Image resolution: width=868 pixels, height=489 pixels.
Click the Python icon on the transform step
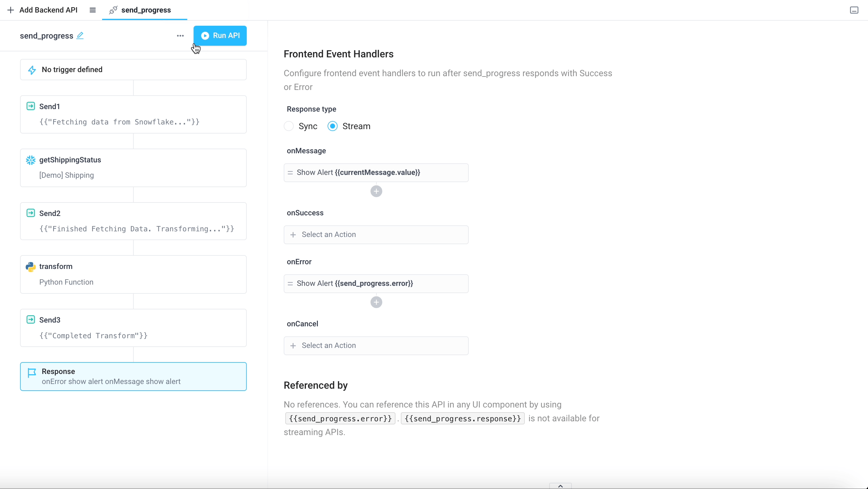pos(31,267)
